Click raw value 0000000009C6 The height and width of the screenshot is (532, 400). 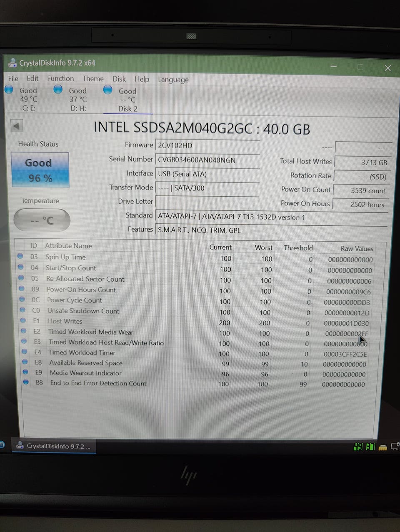[348, 292]
